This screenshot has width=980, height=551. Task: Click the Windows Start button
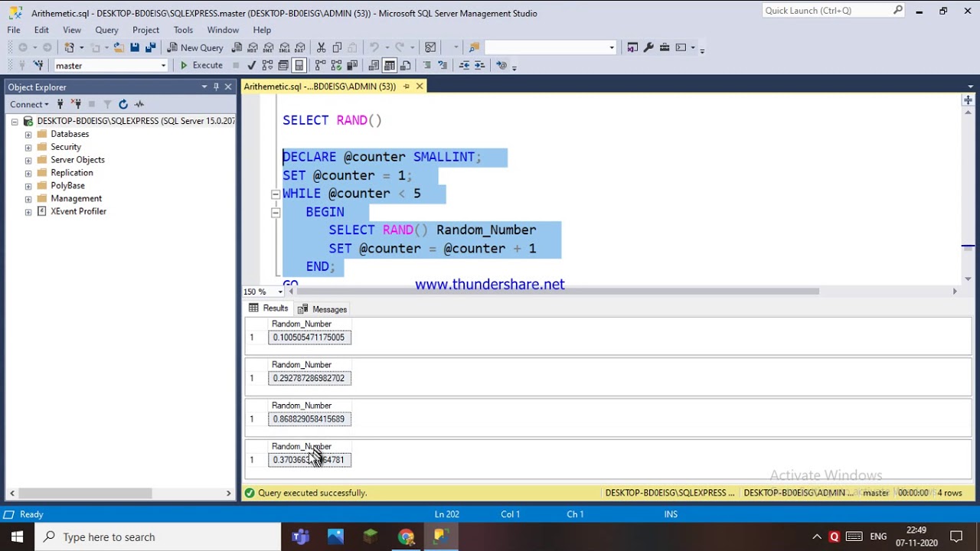click(x=17, y=537)
